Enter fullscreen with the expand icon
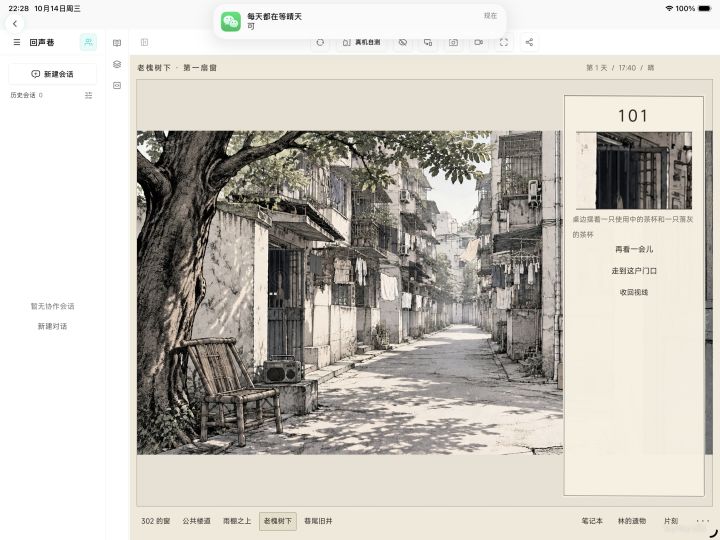 tap(504, 42)
